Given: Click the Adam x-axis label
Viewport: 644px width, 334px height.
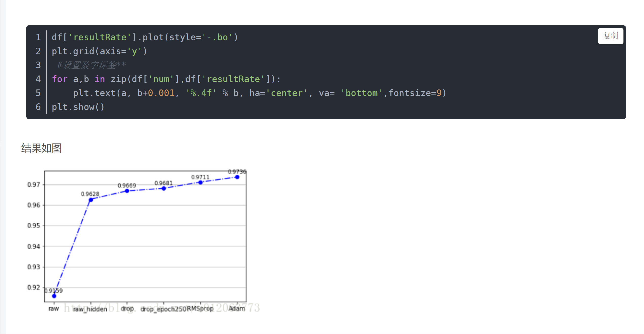Looking at the screenshot, I should (237, 308).
